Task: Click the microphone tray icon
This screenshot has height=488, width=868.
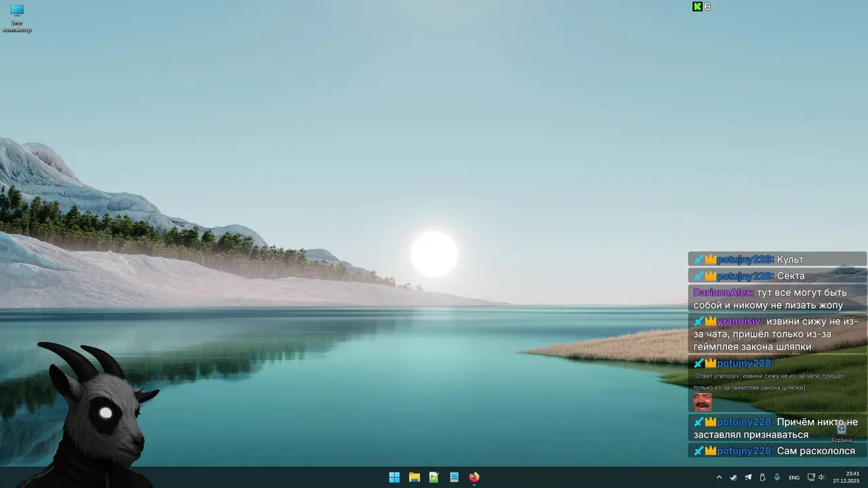Action: pyautogui.click(x=777, y=477)
